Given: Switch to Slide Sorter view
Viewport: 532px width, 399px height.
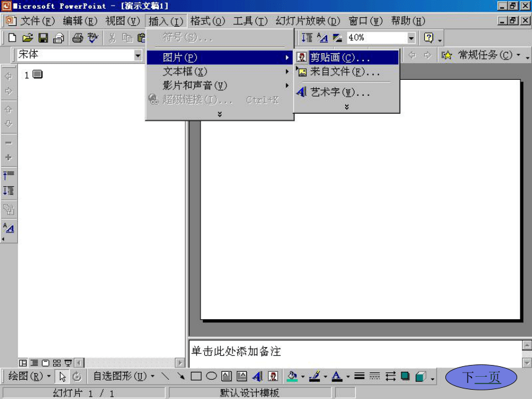Looking at the screenshot, I should [x=57, y=363].
